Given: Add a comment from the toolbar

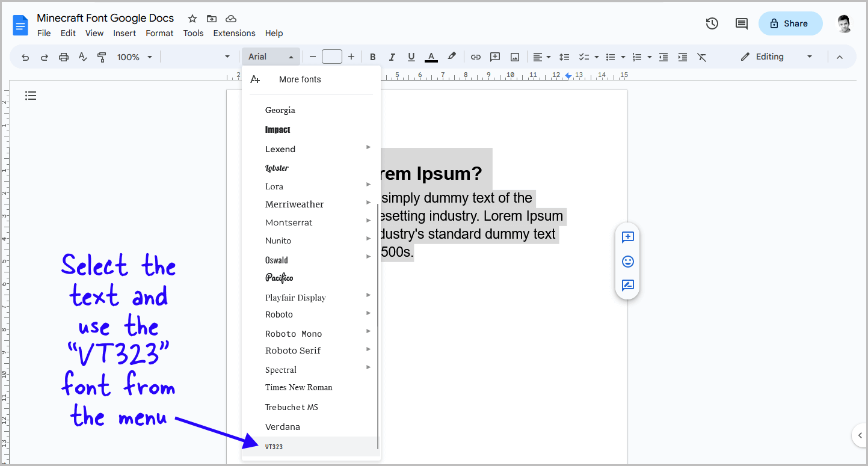Looking at the screenshot, I should 495,57.
